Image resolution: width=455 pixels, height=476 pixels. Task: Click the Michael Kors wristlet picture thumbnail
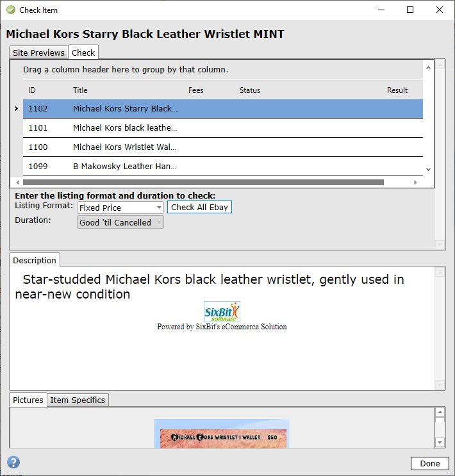pos(222,434)
